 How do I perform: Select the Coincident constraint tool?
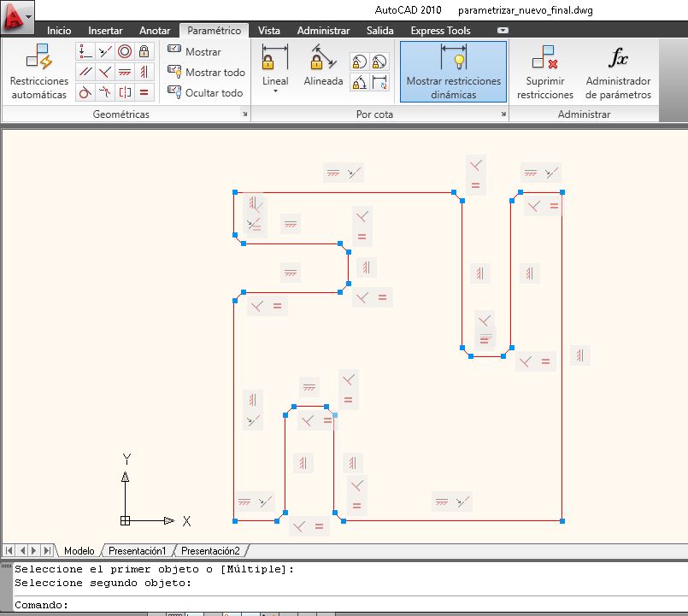(x=85, y=52)
